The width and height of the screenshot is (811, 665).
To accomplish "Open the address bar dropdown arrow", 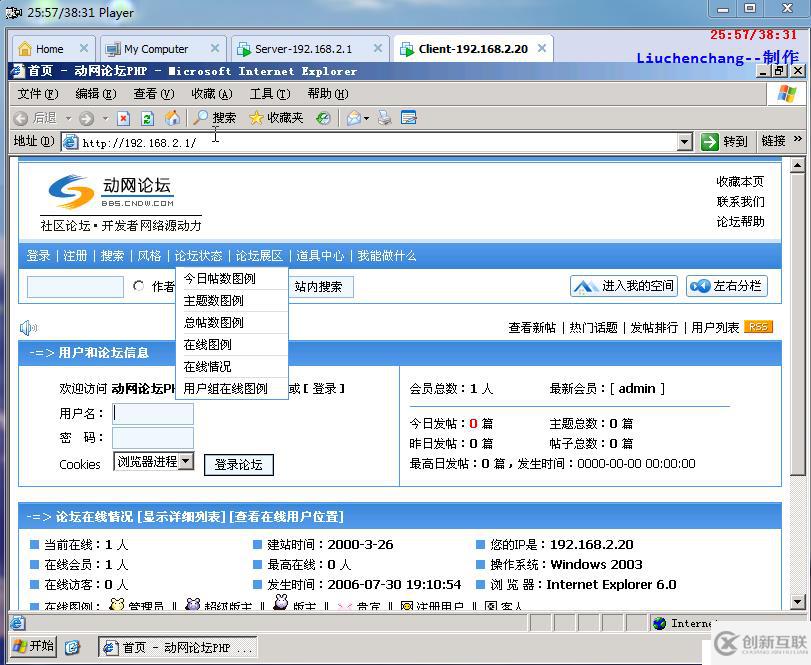I will [x=684, y=141].
